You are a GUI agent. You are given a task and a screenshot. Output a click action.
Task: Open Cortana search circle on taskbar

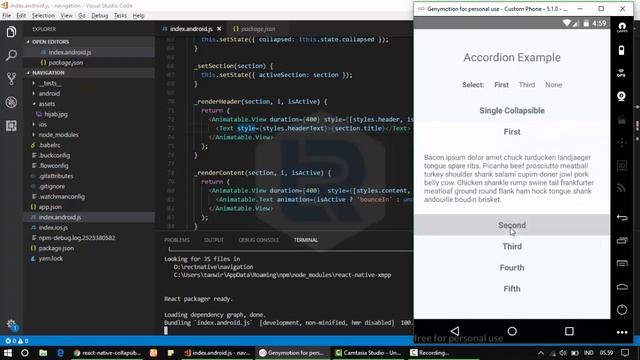pos(24,353)
